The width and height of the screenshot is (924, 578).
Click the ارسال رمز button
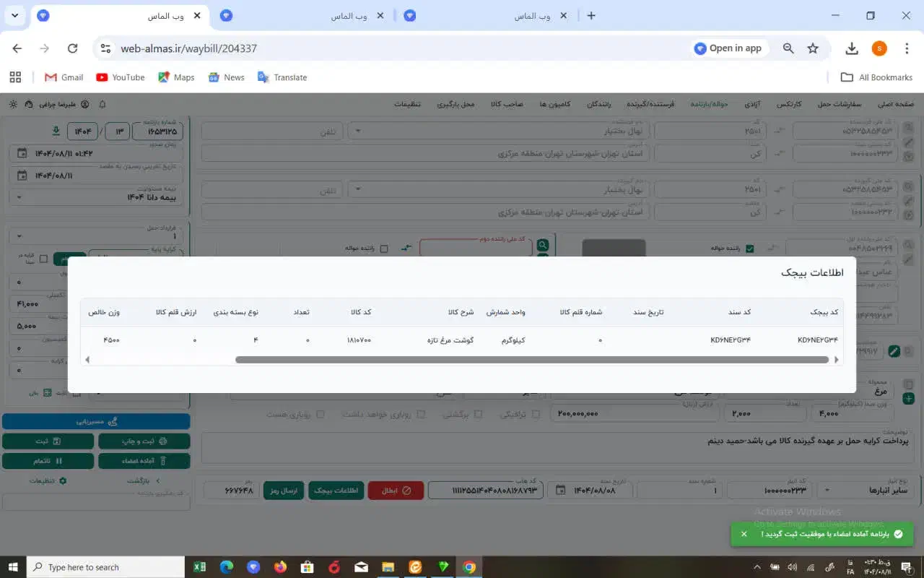(x=284, y=491)
